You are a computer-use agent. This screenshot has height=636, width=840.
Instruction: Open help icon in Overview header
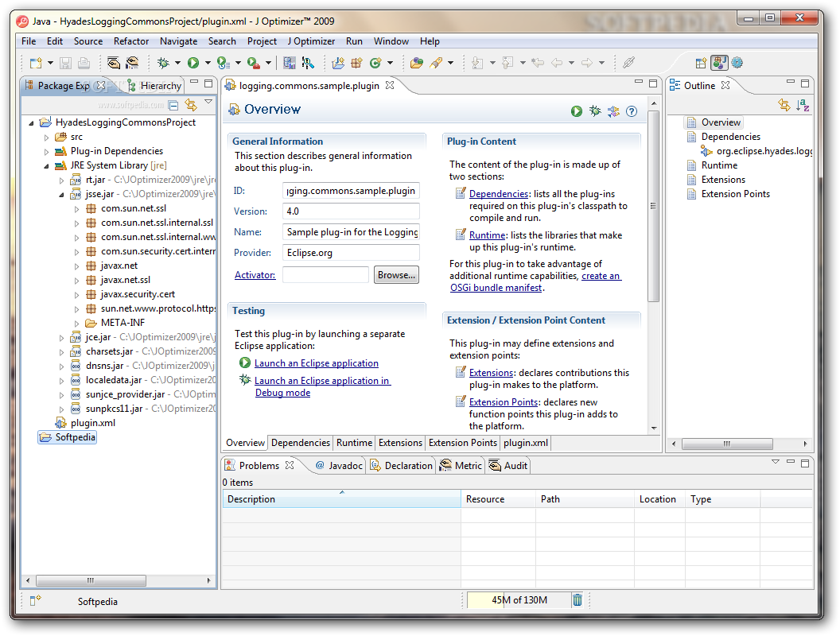click(632, 111)
